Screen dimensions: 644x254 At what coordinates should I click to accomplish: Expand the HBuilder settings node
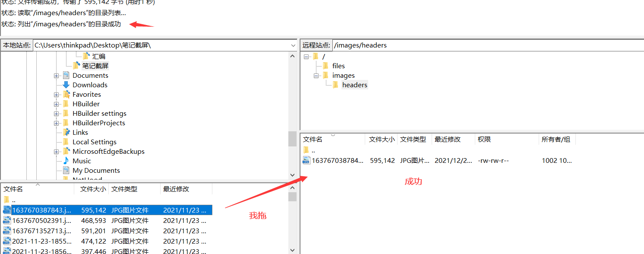57,113
